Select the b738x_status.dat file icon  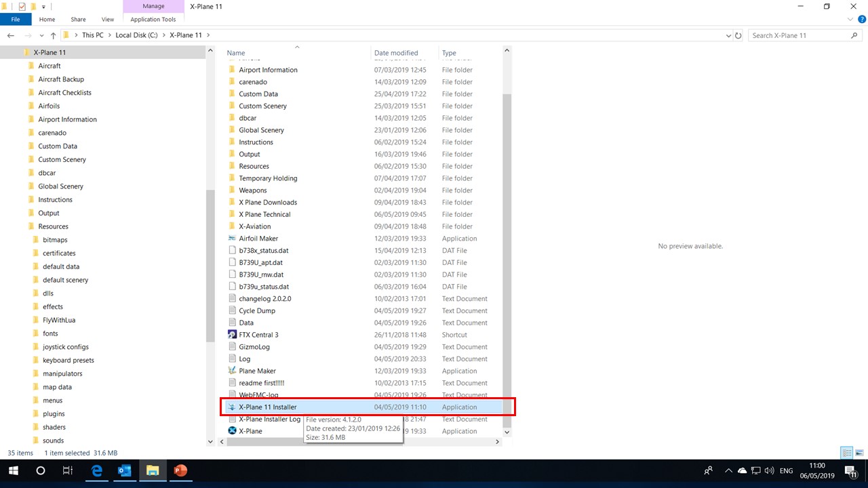[232, 251]
